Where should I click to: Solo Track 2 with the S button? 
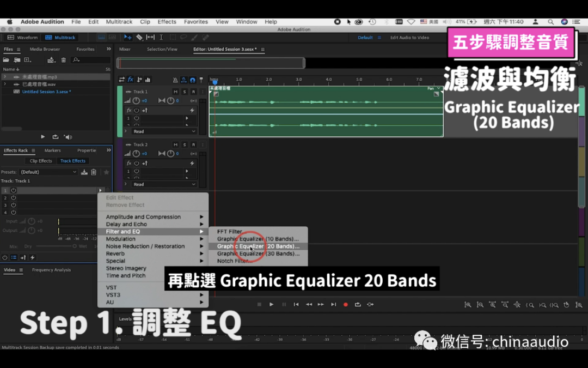pos(185,144)
